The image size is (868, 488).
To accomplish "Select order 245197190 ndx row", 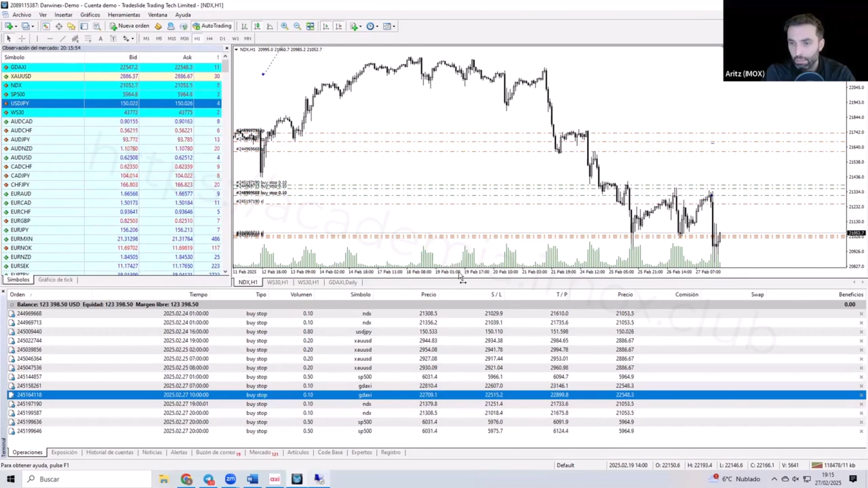I will [x=436, y=404].
